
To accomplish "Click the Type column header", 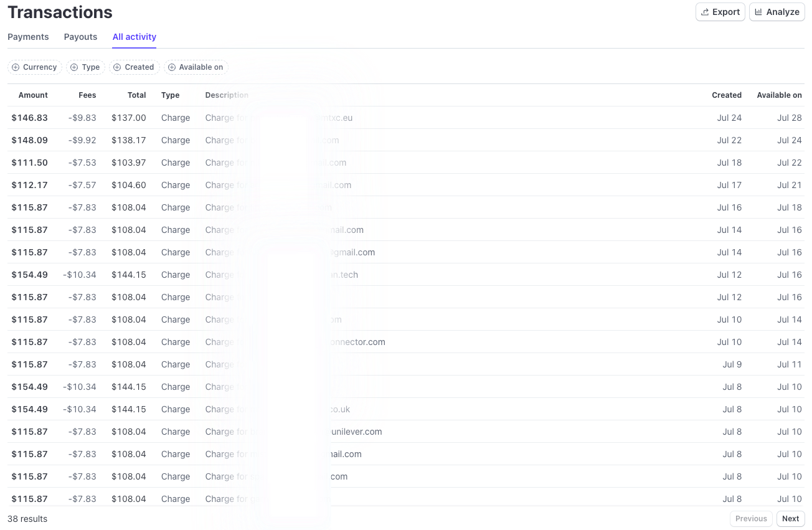I will (x=170, y=95).
